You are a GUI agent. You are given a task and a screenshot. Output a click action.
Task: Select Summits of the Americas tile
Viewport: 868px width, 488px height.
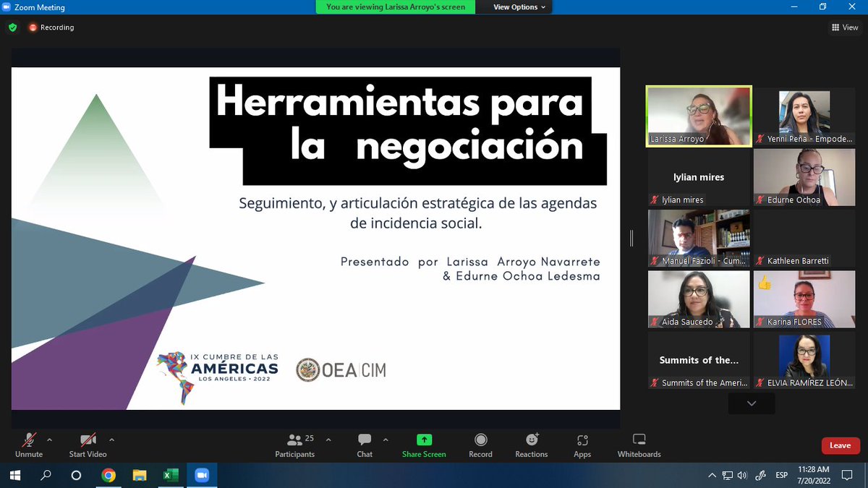[699, 361]
